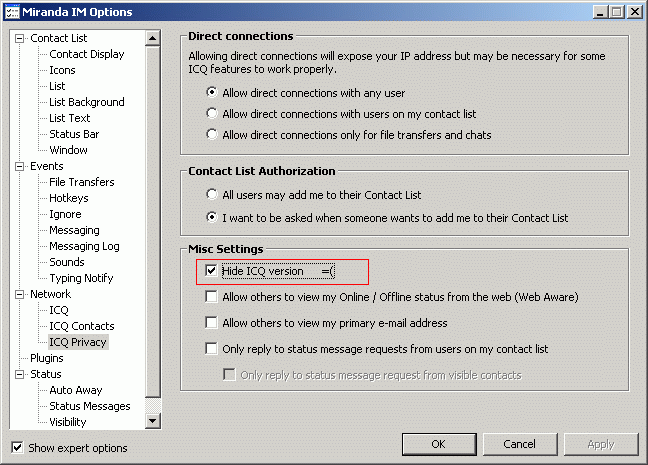Select the Status category
Viewport: 648px width, 465px height.
coord(45,374)
